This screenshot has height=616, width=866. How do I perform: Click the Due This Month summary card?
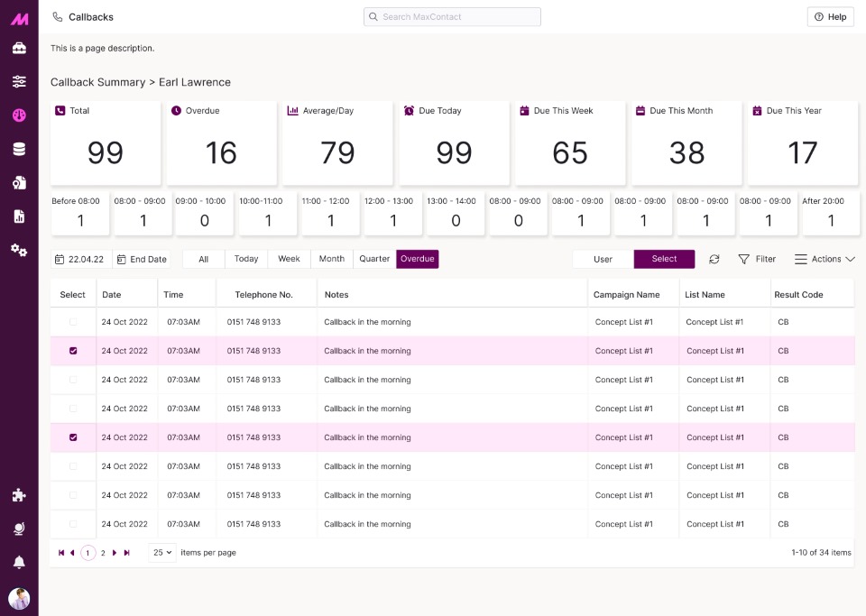click(686, 143)
